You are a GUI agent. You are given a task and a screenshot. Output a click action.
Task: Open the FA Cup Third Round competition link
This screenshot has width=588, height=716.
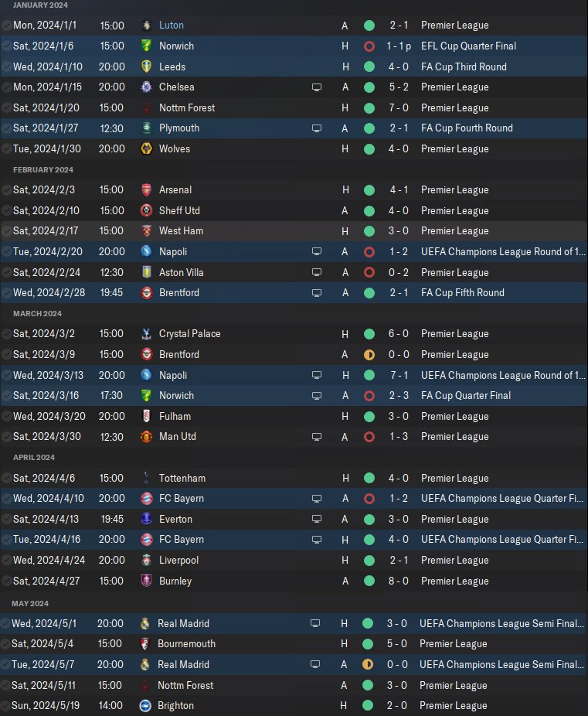coord(464,67)
